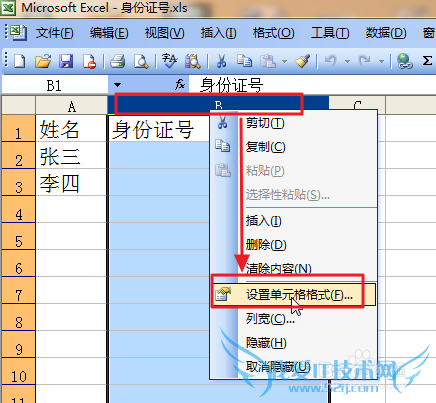This screenshot has height=403, width=436.
Task: Open the Name Box dropdown arrow
Action: (117, 85)
